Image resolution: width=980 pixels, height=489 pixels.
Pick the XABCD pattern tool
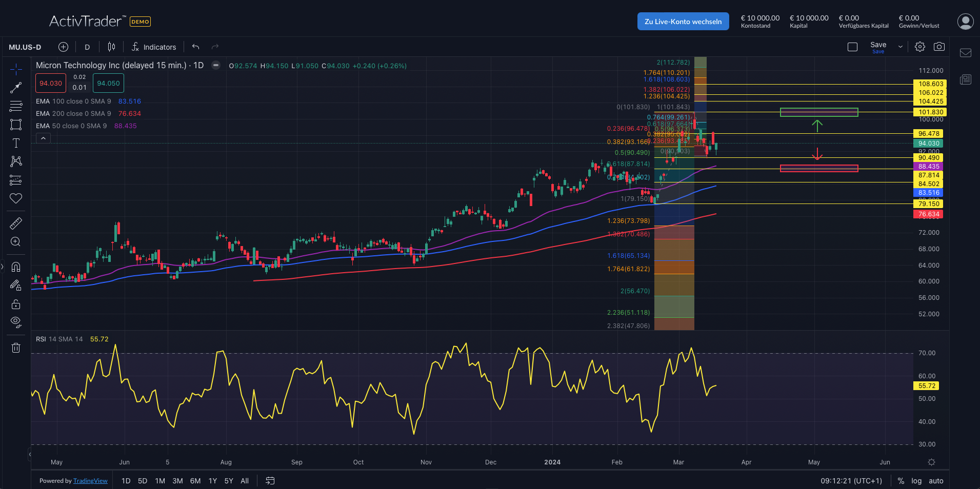click(x=16, y=161)
